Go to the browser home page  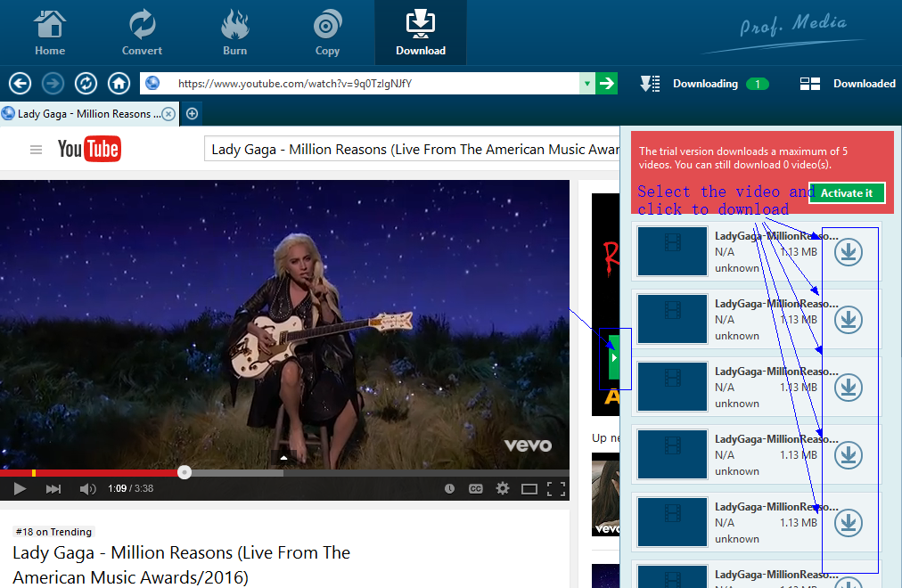tap(119, 84)
